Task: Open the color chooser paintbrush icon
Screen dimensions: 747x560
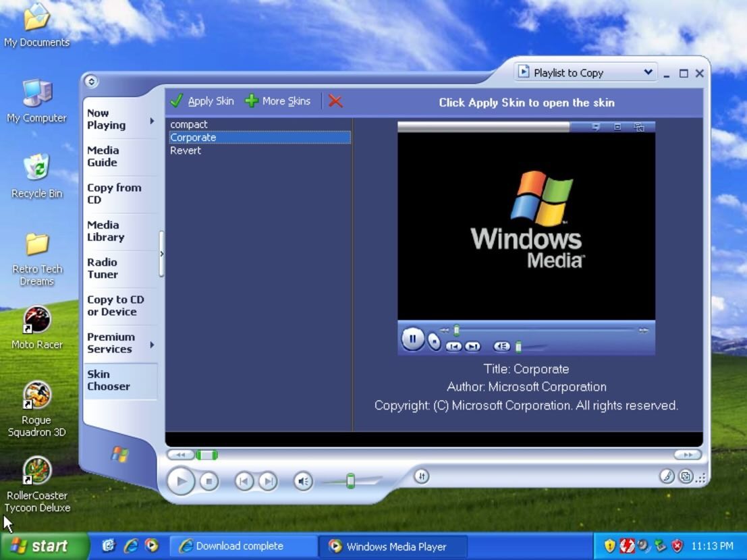Action: tap(667, 476)
